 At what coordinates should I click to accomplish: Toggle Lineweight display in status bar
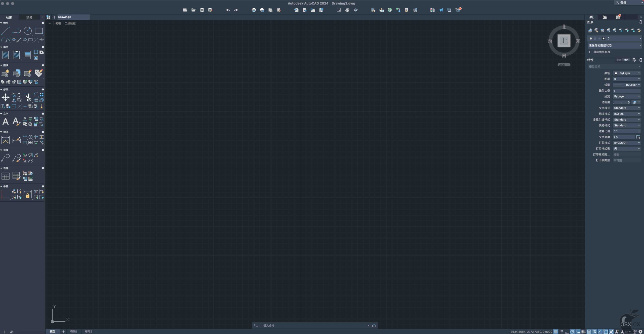(x=584, y=332)
